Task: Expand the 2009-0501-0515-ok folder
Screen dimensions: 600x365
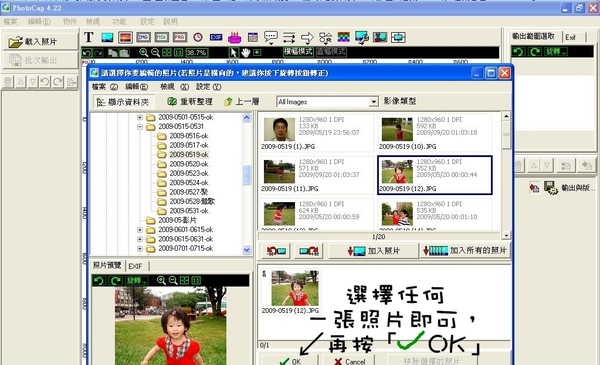Action: [x=140, y=117]
